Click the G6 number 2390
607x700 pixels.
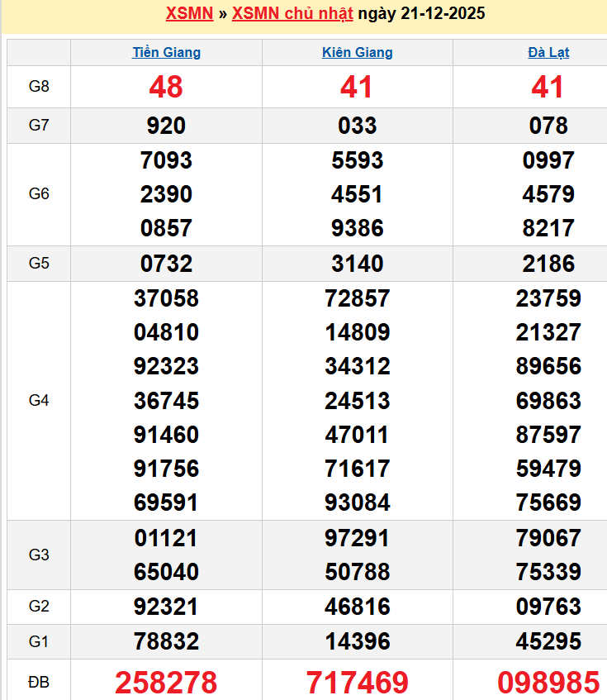pos(166,194)
